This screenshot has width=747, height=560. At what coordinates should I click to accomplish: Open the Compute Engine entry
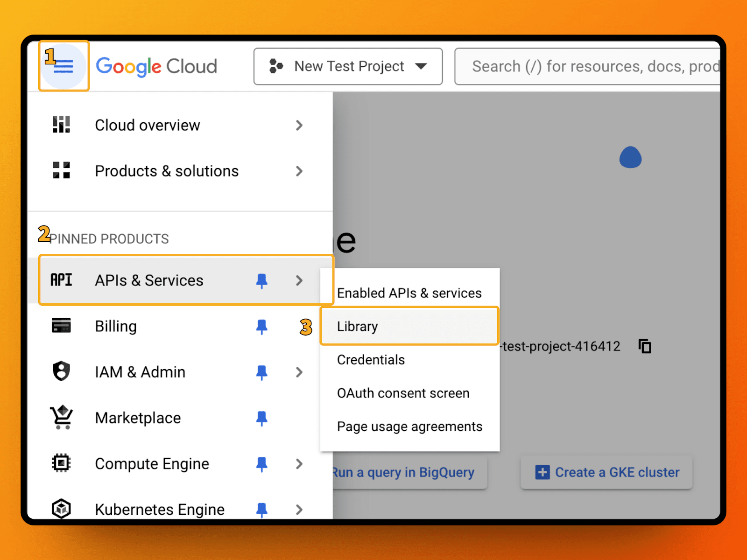click(180, 464)
